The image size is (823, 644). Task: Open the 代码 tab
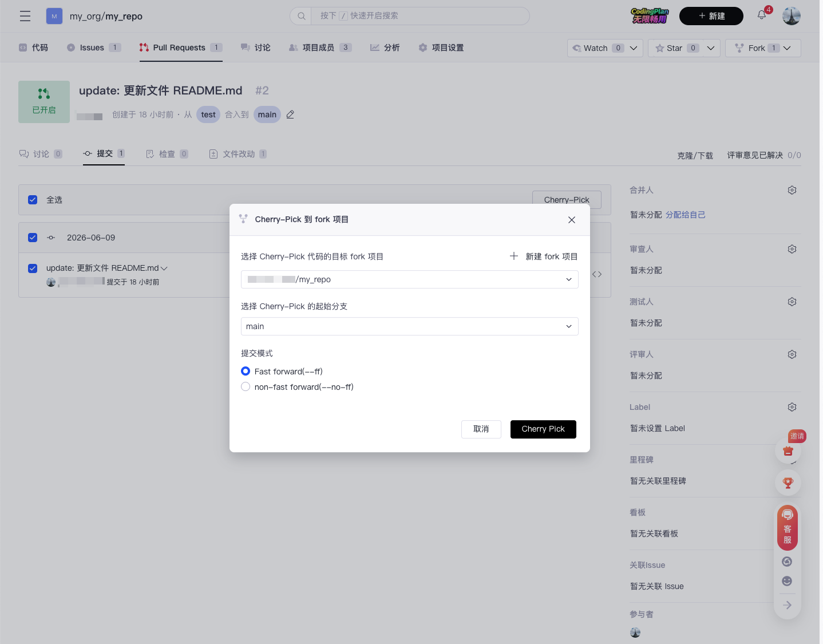click(x=33, y=48)
